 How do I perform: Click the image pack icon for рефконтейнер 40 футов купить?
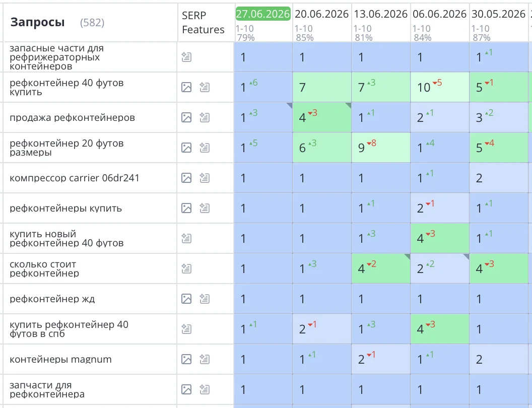186,87
